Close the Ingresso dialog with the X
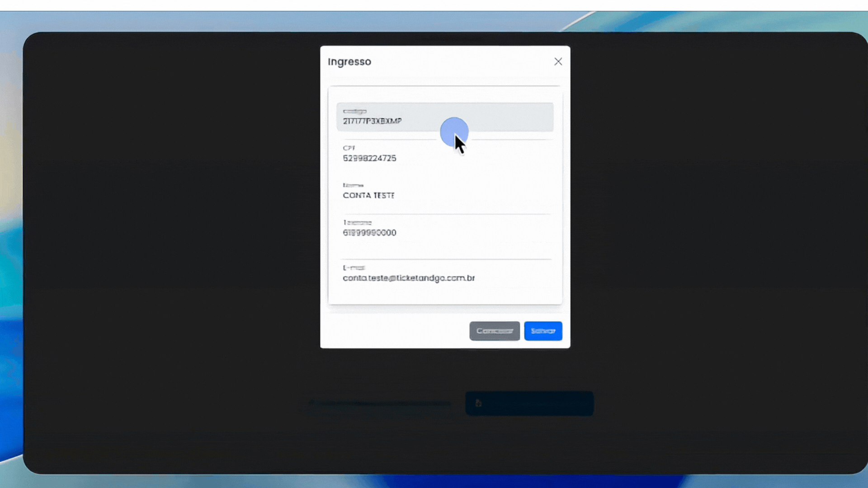 [558, 61]
